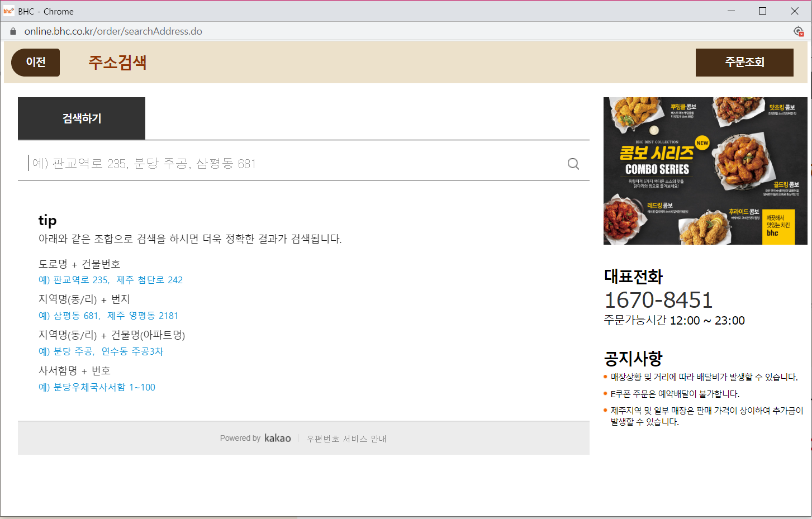Click example text 분당우체국사서함 1~100

(x=97, y=387)
